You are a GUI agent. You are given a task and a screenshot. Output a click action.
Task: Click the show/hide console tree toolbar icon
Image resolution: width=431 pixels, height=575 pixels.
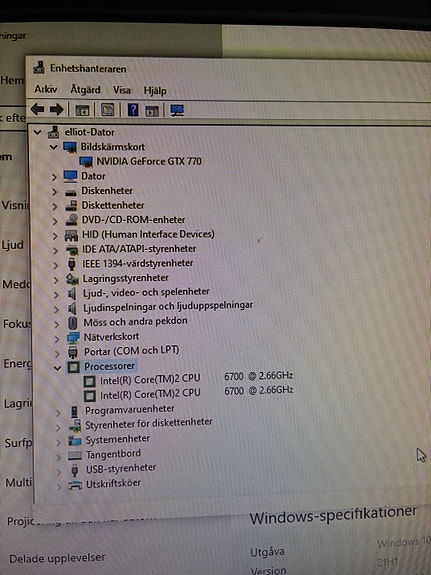click(82, 110)
